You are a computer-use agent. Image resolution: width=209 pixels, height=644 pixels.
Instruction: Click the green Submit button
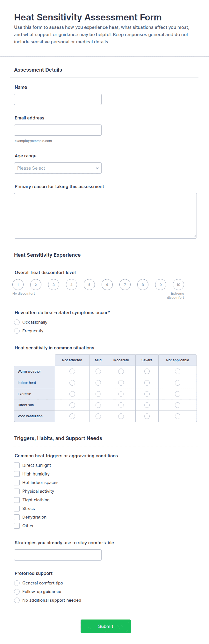tap(106, 626)
